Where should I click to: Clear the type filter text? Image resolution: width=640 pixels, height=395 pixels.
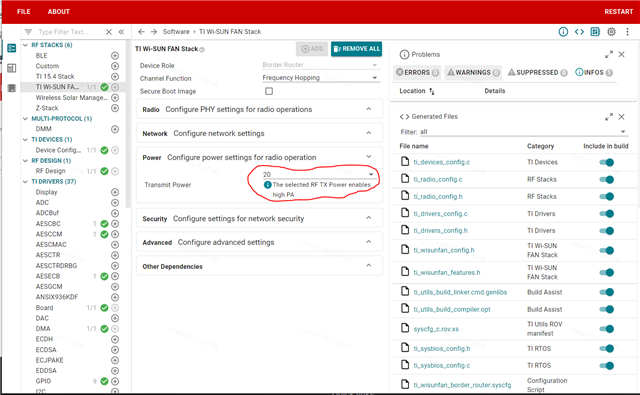(x=109, y=32)
